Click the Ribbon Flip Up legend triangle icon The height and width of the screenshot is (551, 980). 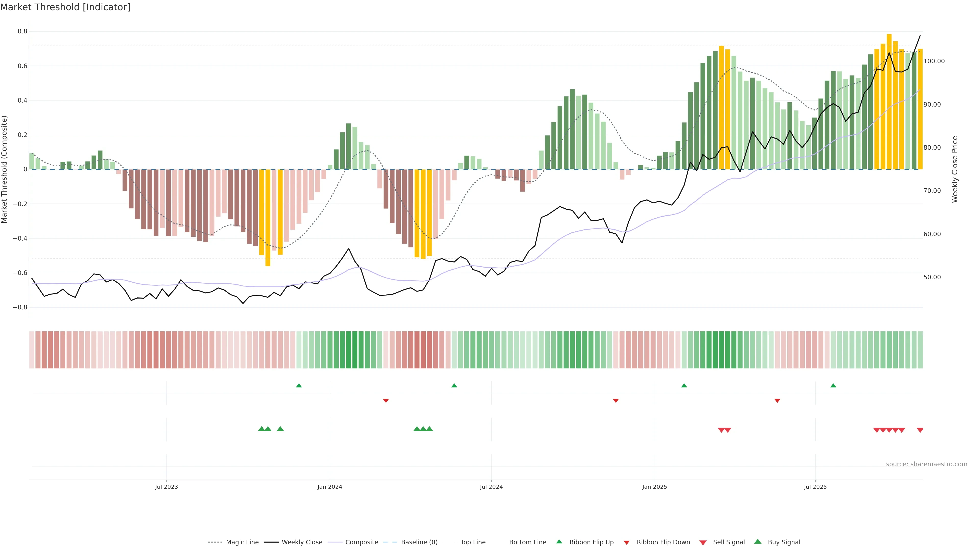559,542
